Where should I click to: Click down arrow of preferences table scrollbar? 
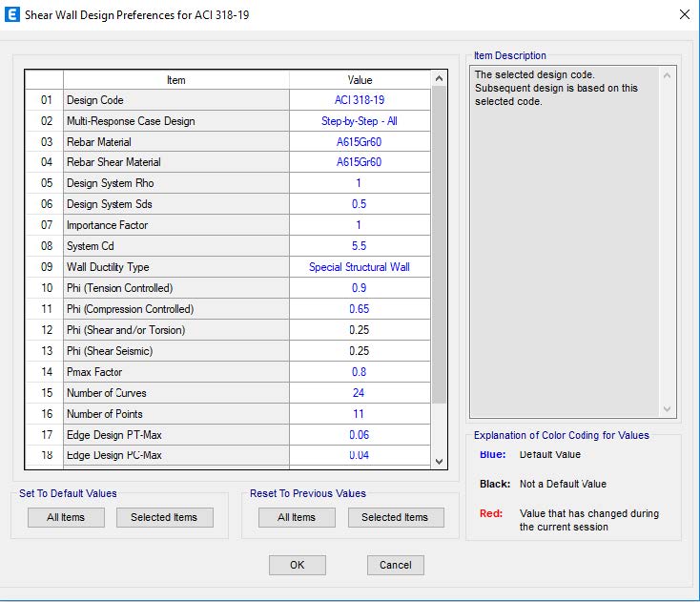coord(439,462)
